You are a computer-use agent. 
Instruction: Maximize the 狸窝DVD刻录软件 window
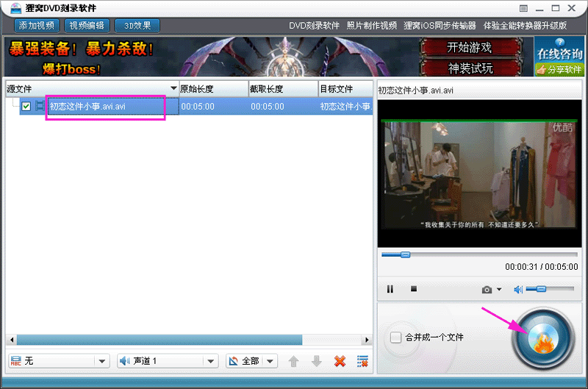[x=556, y=8]
